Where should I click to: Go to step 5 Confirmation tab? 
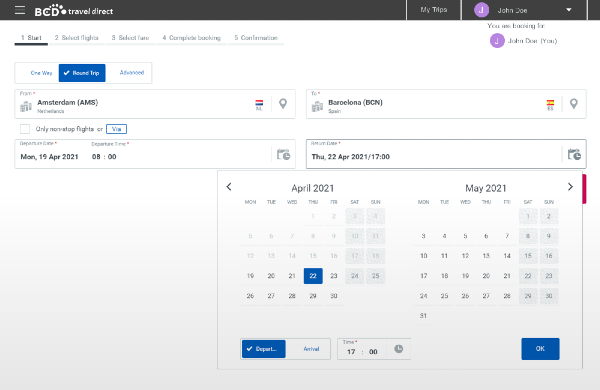click(x=256, y=38)
